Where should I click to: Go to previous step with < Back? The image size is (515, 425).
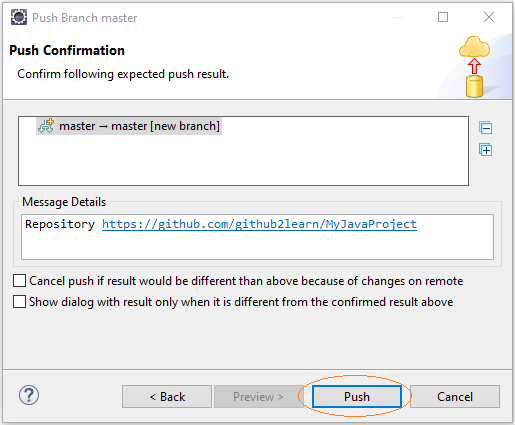(167, 397)
